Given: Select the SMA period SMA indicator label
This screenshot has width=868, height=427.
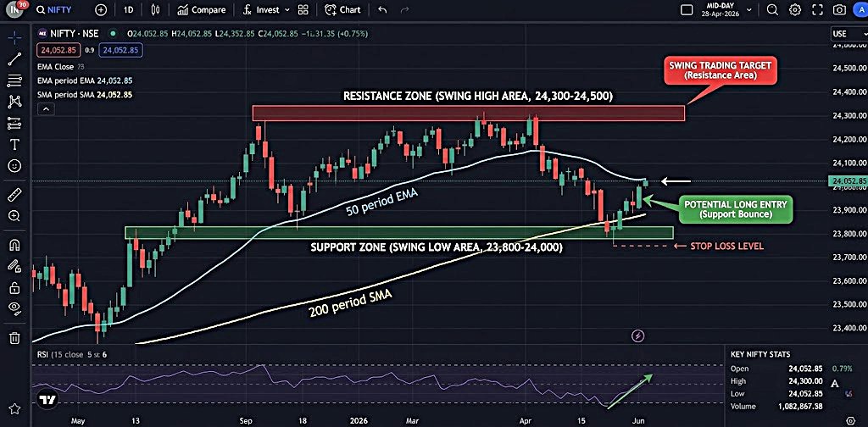Looking at the screenshot, I should point(85,95).
